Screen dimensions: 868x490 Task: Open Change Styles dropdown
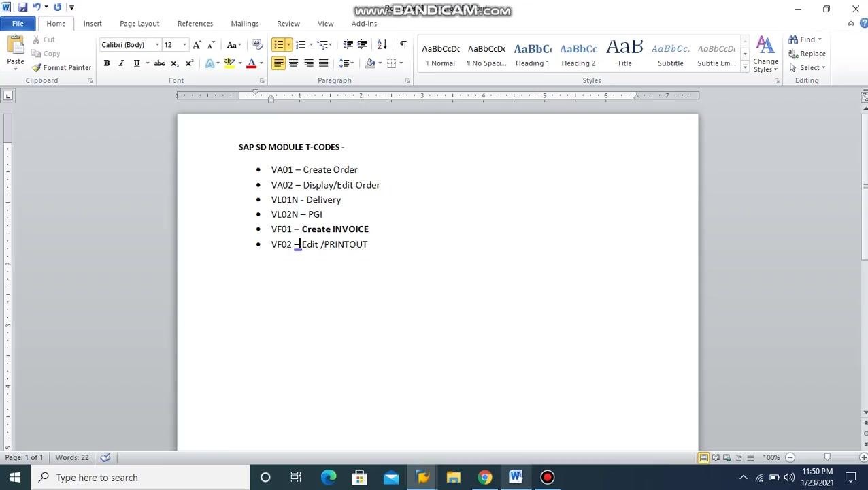coord(765,54)
